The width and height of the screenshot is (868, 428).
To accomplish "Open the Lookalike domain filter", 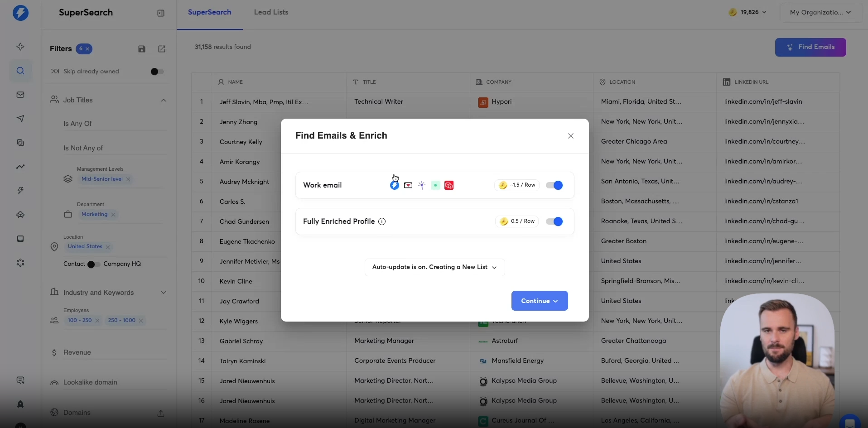I will point(109,382).
